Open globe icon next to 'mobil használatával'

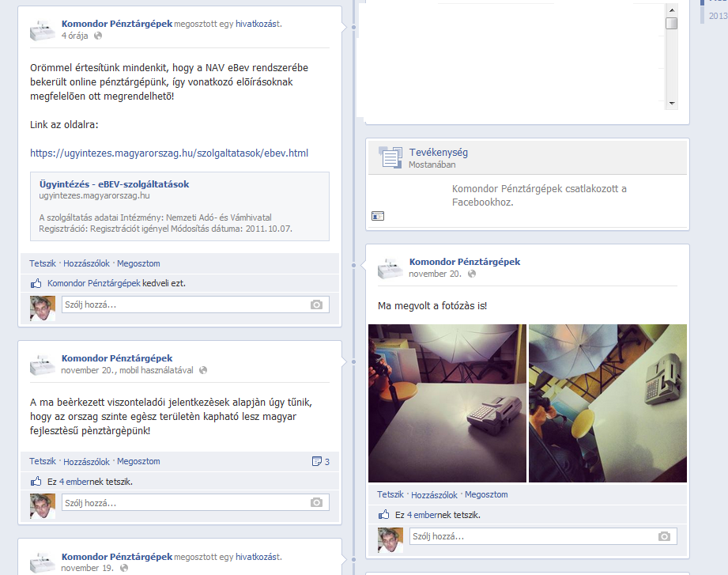point(203,370)
